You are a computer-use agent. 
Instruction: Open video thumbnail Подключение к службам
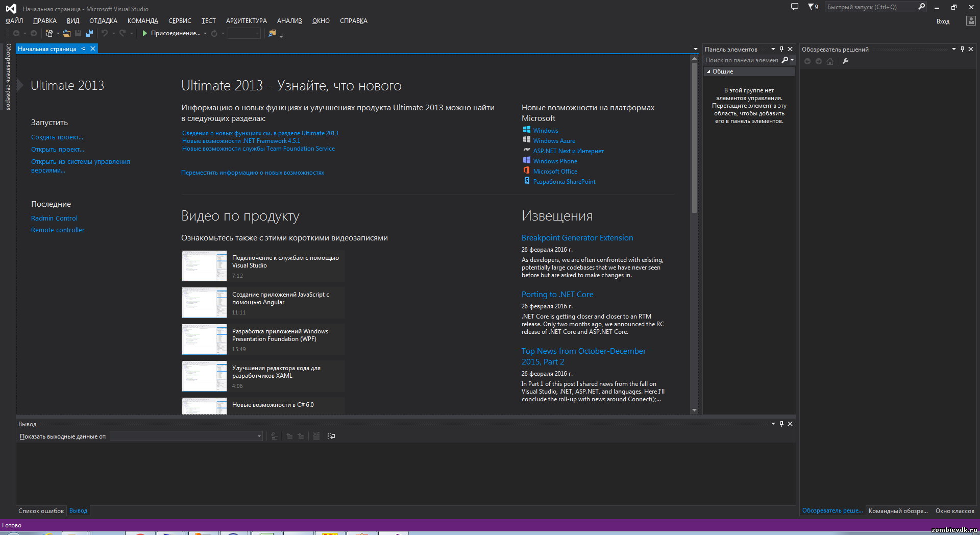coord(204,265)
